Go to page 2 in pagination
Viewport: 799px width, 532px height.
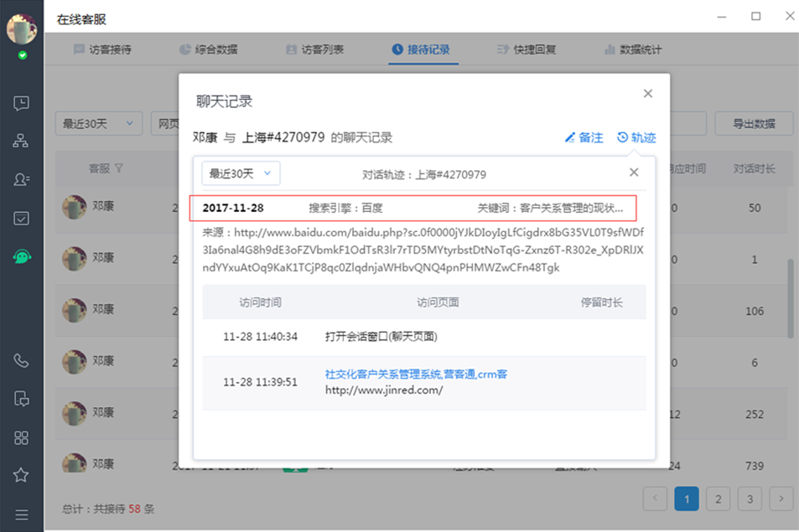(x=718, y=499)
